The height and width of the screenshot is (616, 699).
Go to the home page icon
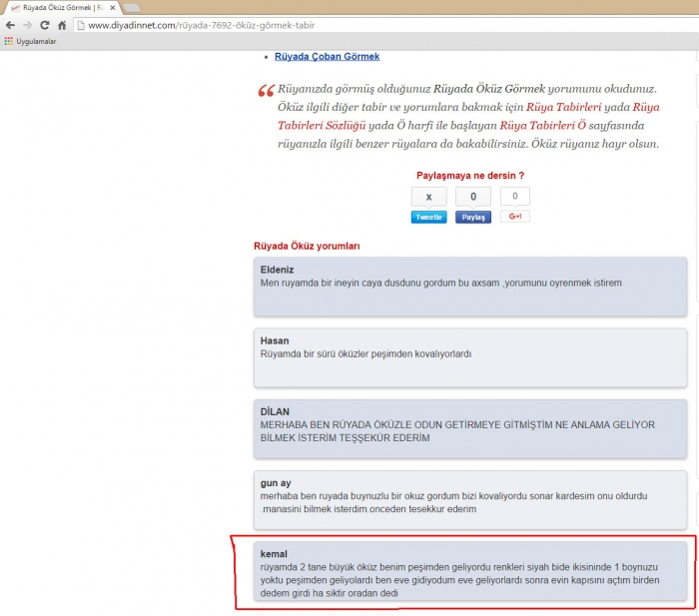62,25
